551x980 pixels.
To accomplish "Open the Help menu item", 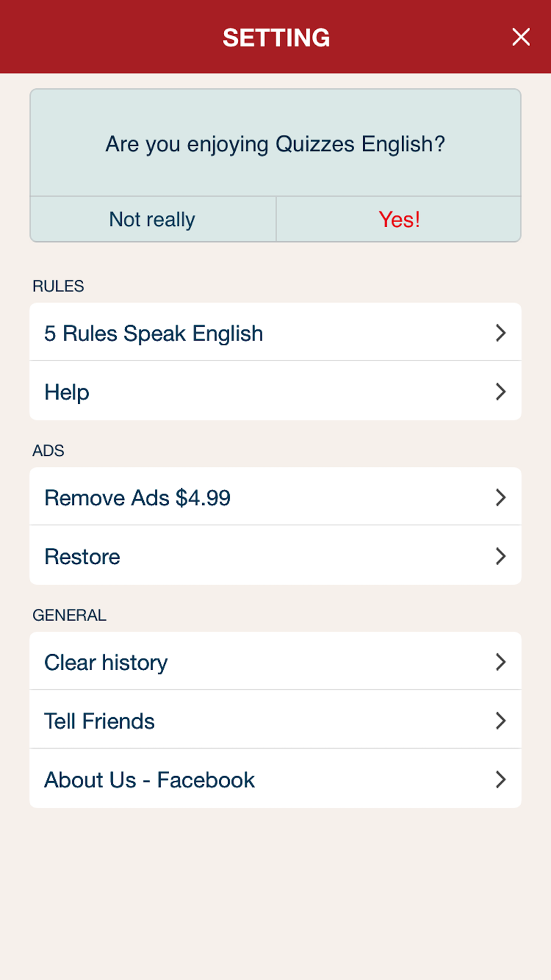I will coord(275,391).
